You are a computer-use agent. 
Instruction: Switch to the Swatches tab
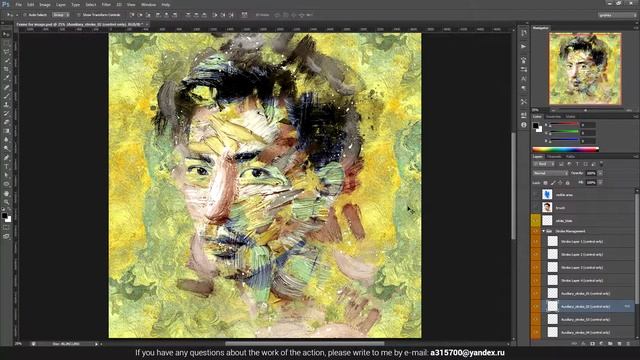(553, 117)
